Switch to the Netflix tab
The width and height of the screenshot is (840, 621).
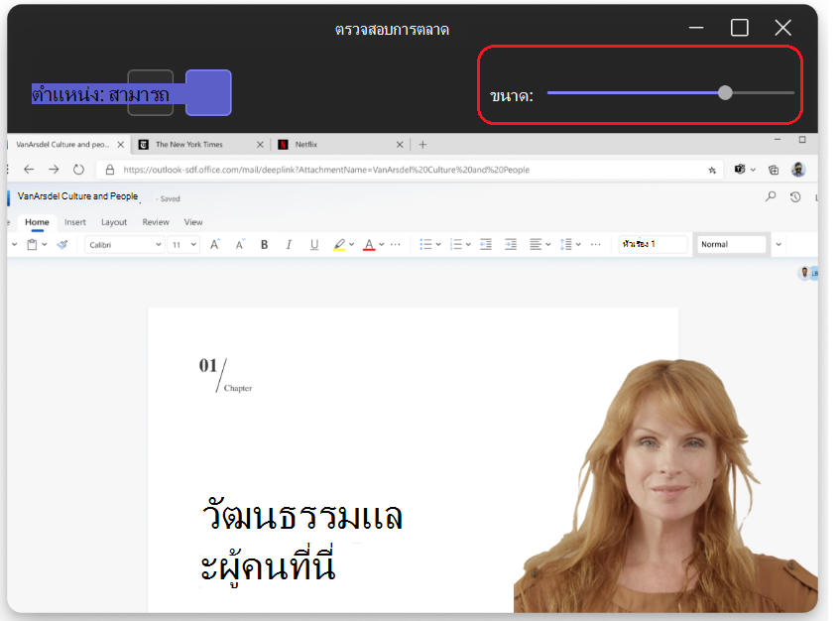pos(305,145)
